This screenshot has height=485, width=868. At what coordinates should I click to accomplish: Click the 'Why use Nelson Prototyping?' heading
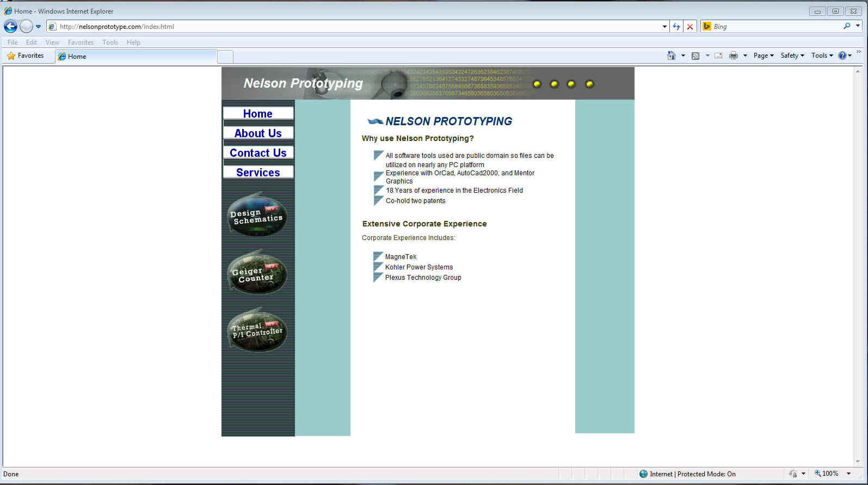click(417, 138)
